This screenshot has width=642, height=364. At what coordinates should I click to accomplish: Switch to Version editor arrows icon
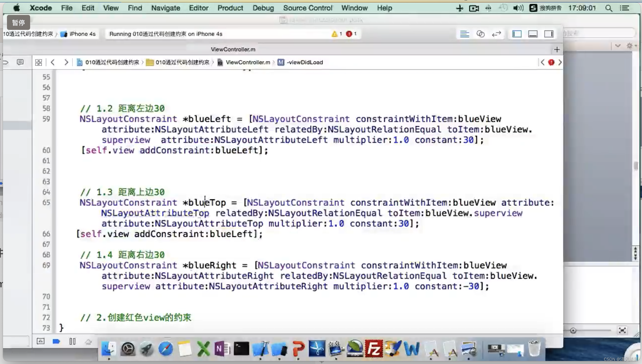click(496, 34)
